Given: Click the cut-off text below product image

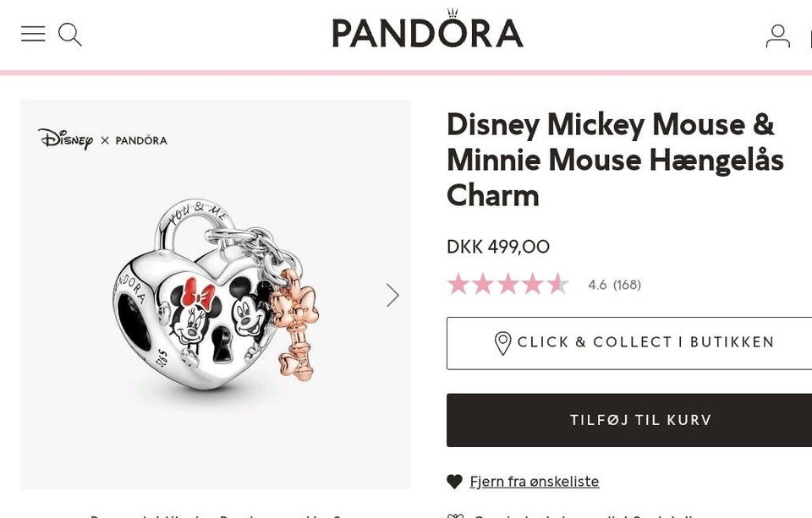Looking at the screenshot, I should point(216,515).
